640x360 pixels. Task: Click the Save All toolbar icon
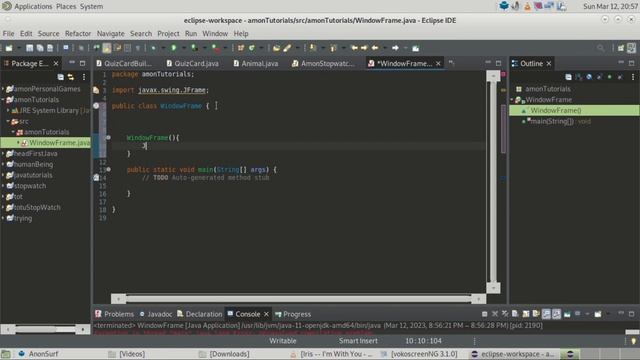[x=40, y=48]
